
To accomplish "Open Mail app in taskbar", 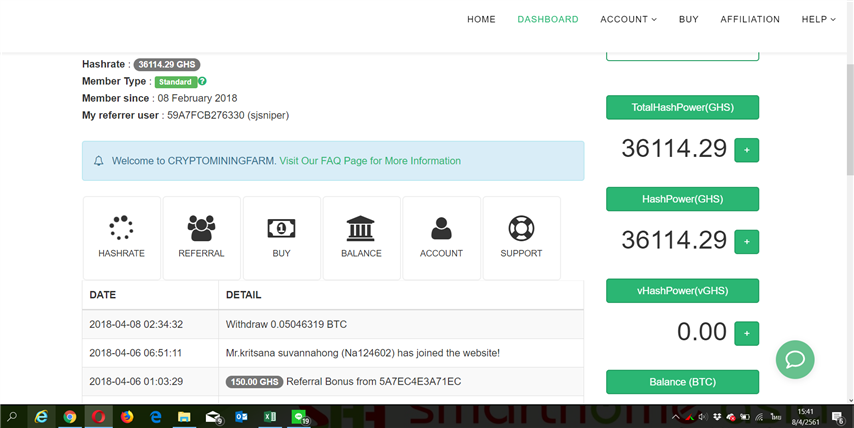I will [214, 417].
